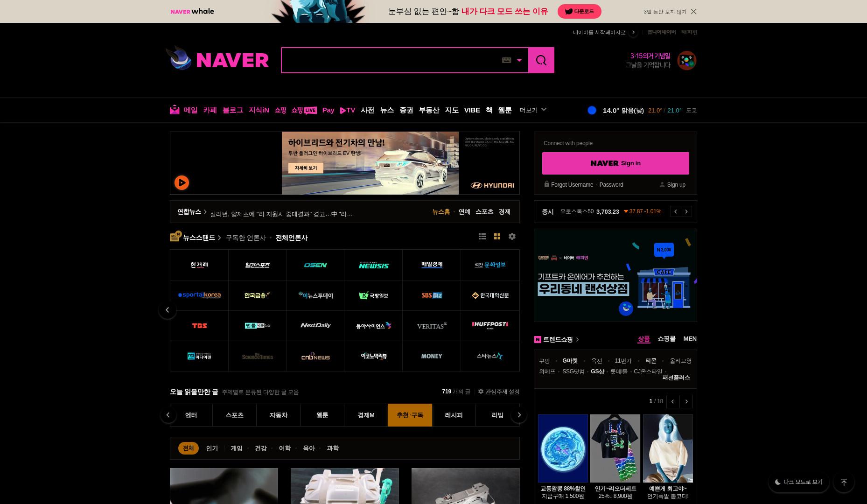Open the 메일 mail icon
Image resolution: width=867 pixels, height=504 pixels.
[x=175, y=110]
